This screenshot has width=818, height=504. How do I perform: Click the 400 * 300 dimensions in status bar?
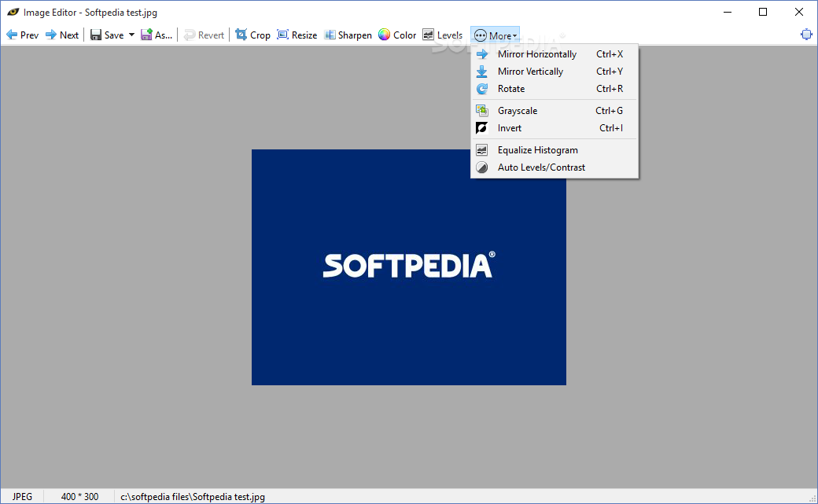(x=79, y=497)
